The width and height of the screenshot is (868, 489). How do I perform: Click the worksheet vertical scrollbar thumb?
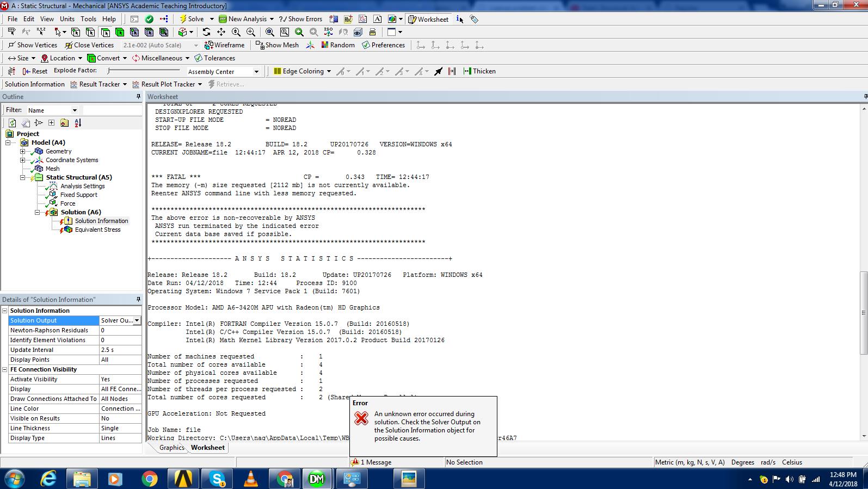(x=864, y=312)
